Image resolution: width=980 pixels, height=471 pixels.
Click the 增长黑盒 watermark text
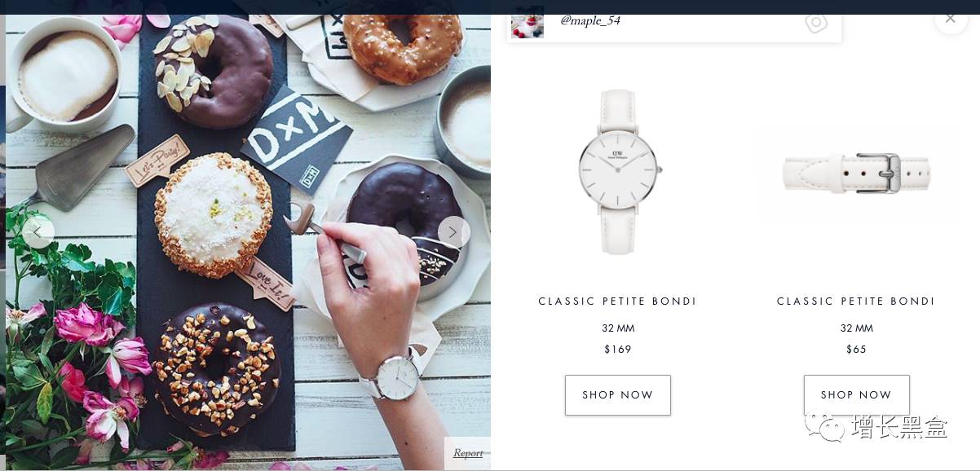point(899,426)
